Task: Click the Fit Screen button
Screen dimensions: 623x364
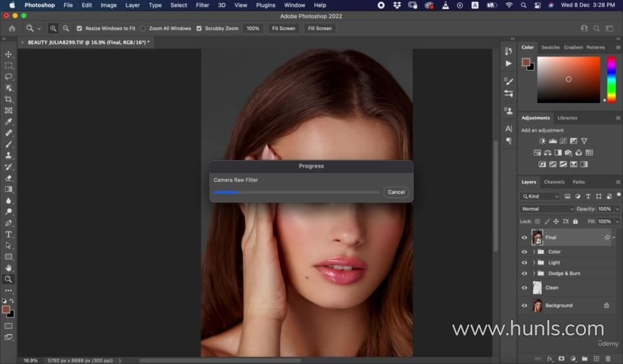Action: tap(284, 29)
